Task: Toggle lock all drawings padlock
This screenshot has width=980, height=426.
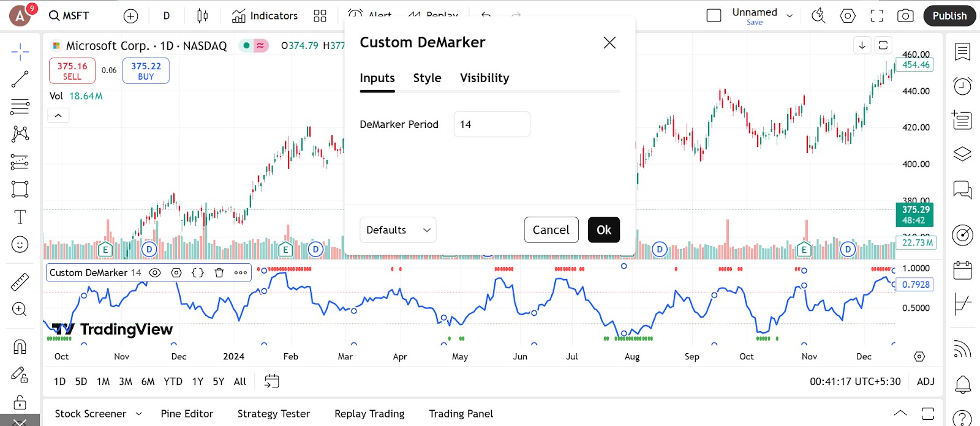Action: [x=20, y=402]
